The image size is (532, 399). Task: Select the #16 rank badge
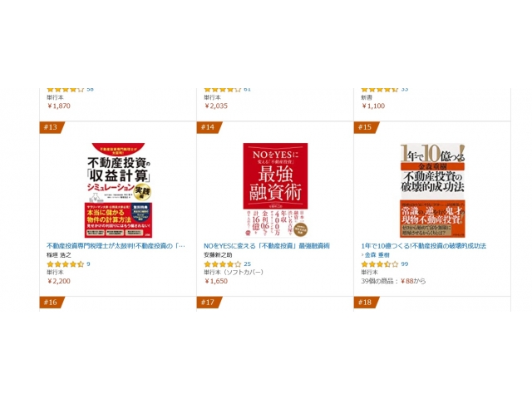pyautogui.click(x=52, y=303)
